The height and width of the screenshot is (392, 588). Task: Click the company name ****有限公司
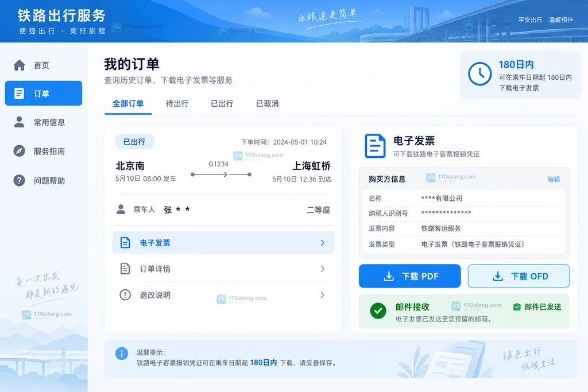pyautogui.click(x=442, y=198)
